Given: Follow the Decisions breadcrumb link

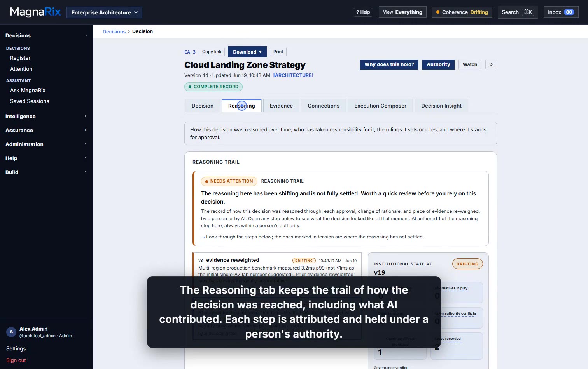Looking at the screenshot, I should click(114, 31).
